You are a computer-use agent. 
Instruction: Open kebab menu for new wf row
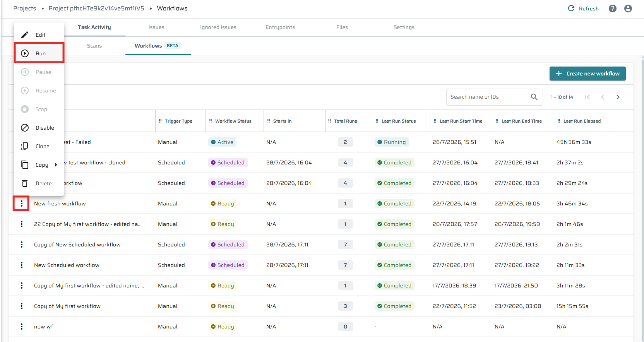click(x=22, y=327)
